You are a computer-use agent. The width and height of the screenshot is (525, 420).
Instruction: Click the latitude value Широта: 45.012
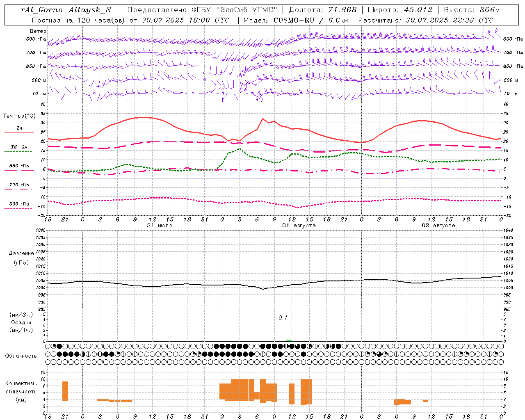[400, 10]
